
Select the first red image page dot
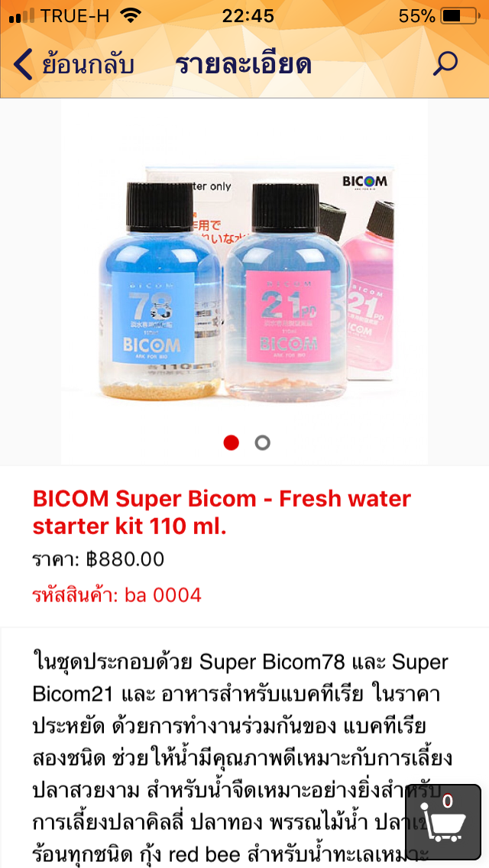231,442
